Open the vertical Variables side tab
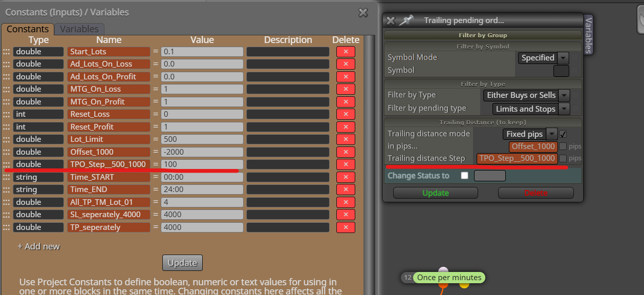This screenshot has width=644, height=295. tap(589, 35)
